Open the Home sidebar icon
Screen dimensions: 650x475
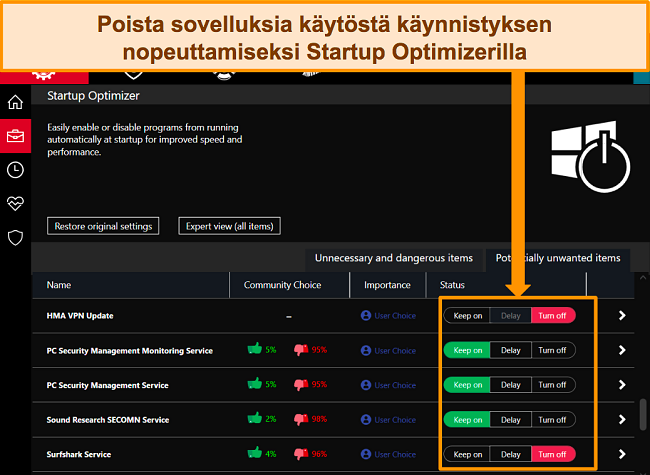pos(15,102)
